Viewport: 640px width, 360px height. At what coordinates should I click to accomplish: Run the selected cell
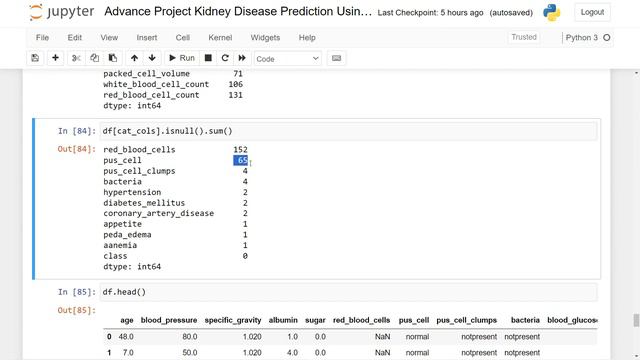point(182,58)
